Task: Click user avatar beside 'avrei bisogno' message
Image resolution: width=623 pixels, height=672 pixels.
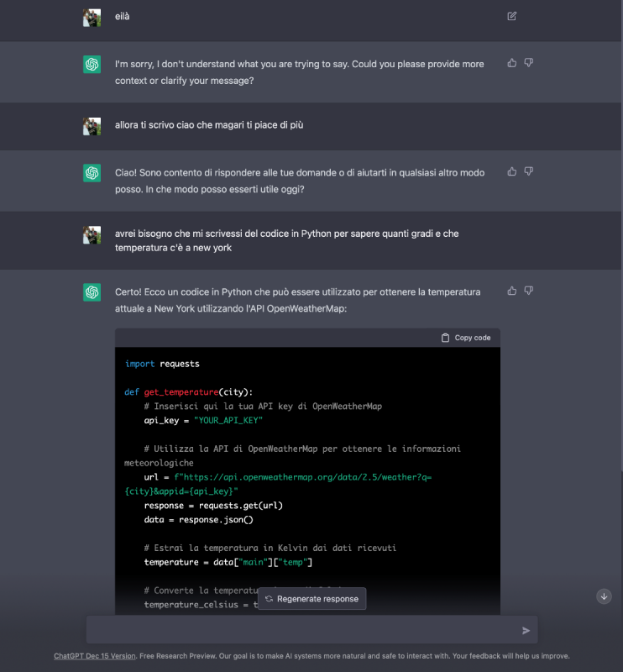Action: pos(92,234)
